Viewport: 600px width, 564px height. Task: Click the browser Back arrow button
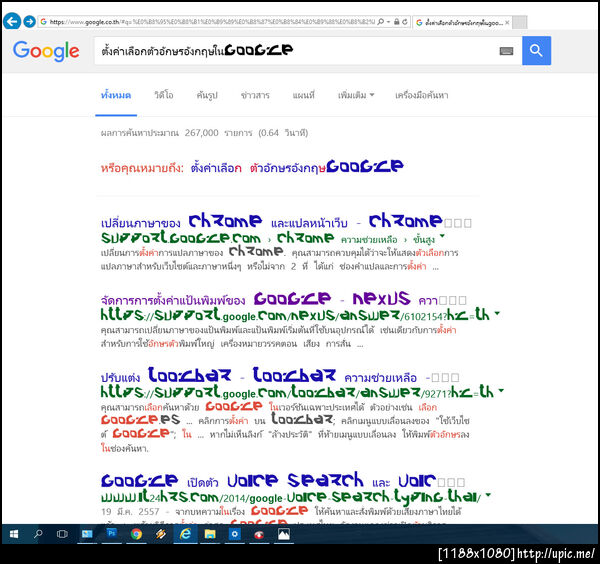[x=11, y=21]
